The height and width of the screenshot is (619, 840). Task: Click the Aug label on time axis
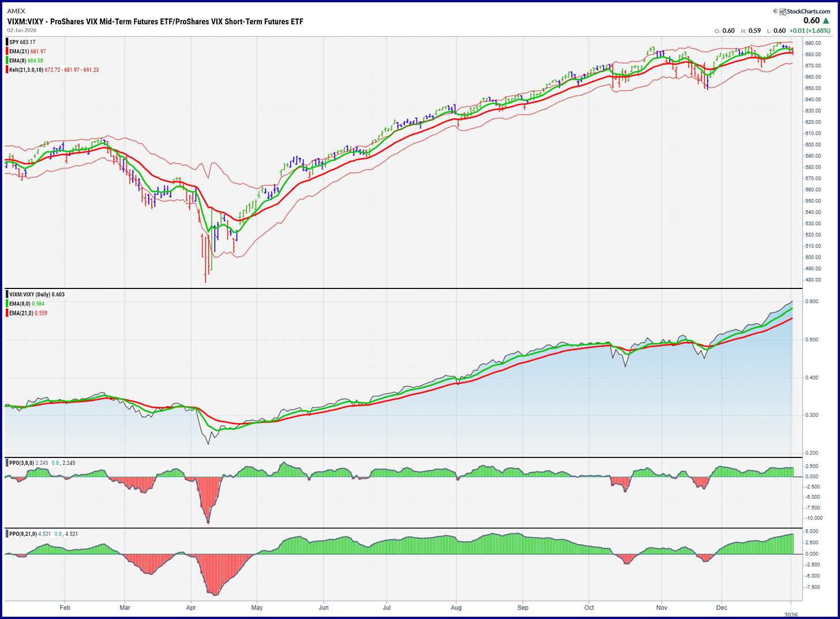pyautogui.click(x=456, y=607)
